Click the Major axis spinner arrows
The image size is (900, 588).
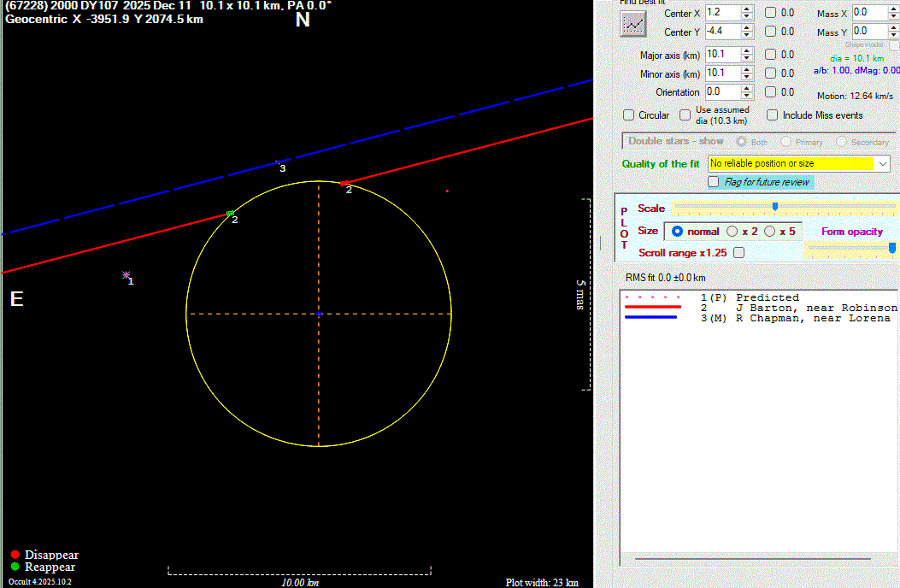click(x=747, y=55)
